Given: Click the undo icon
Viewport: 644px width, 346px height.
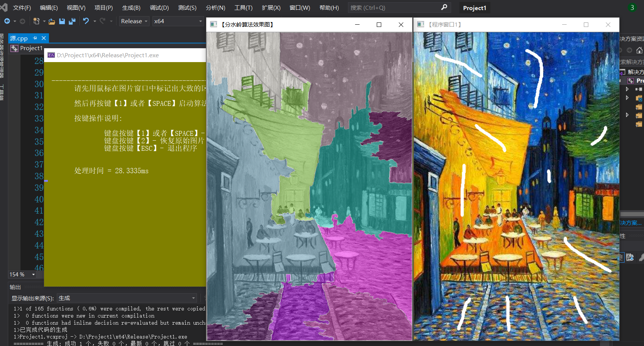Looking at the screenshot, I should click(86, 21).
